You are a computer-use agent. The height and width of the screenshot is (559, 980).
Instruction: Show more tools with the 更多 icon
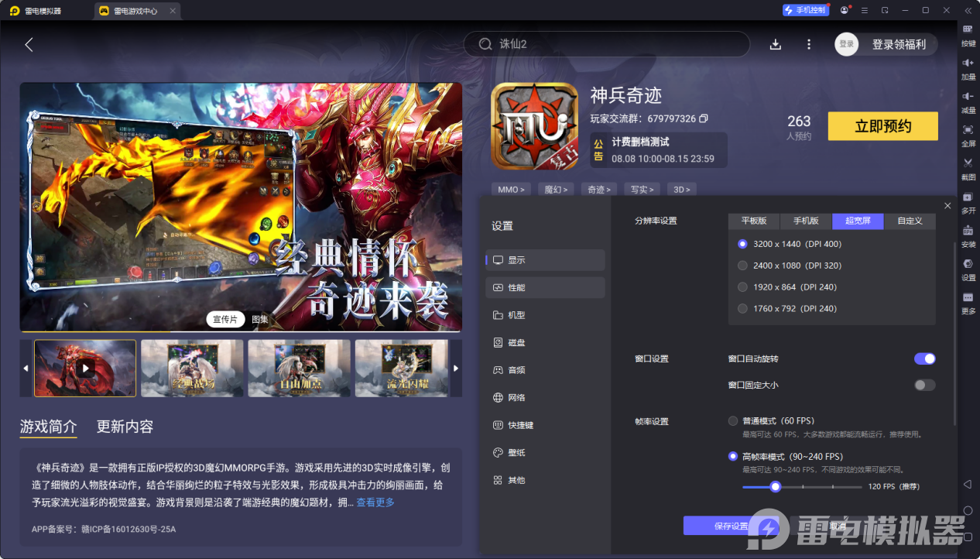pos(968,302)
